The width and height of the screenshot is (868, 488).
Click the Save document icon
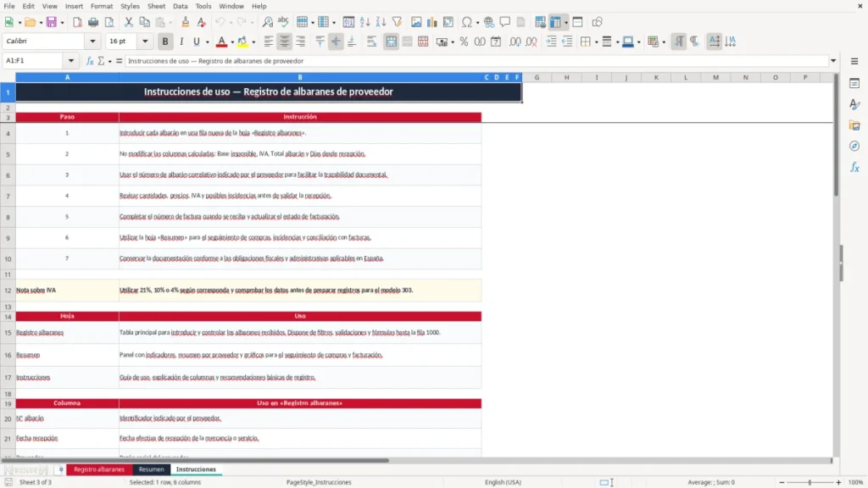click(51, 22)
